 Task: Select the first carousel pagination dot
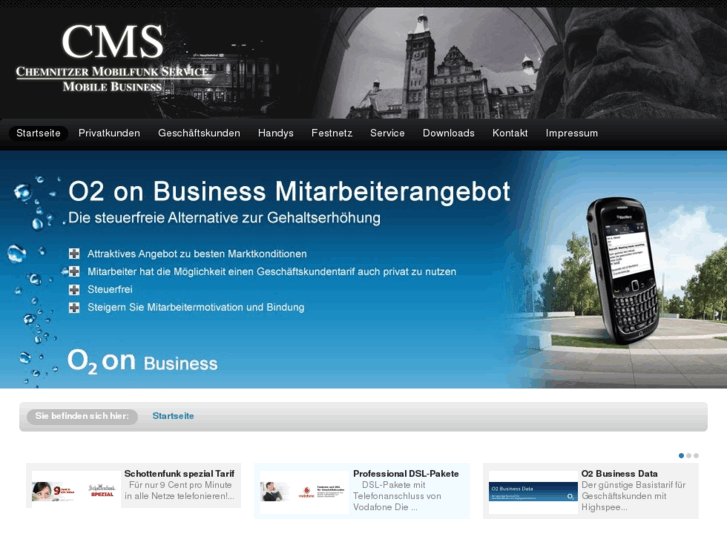point(681,455)
